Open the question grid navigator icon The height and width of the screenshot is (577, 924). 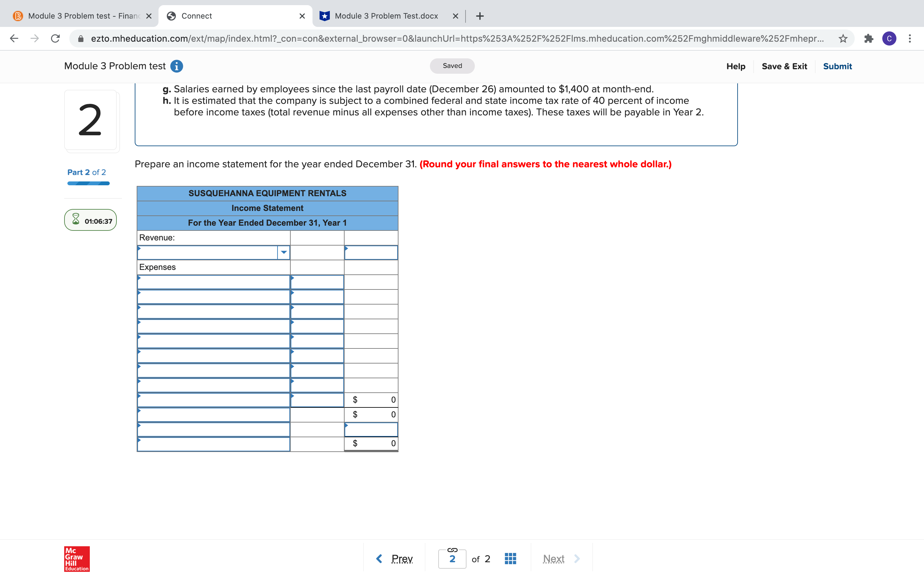pyautogui.click(x=510, y=559)
